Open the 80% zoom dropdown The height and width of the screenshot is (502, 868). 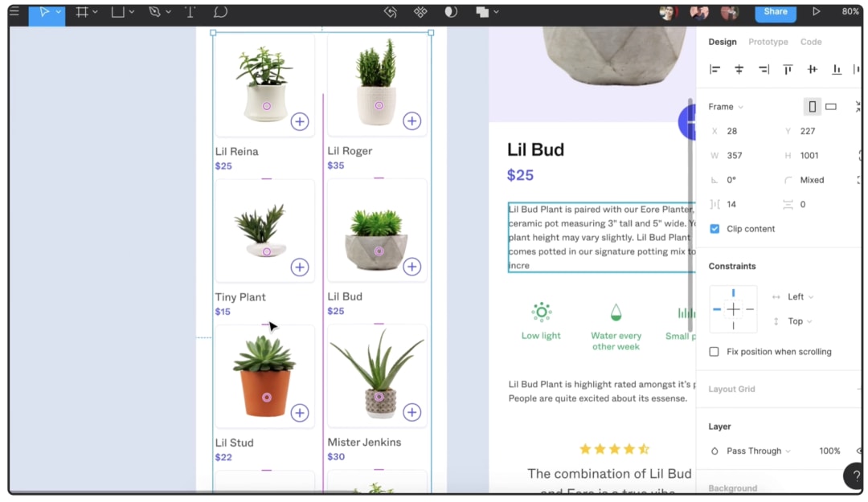(x=850, y=11)
